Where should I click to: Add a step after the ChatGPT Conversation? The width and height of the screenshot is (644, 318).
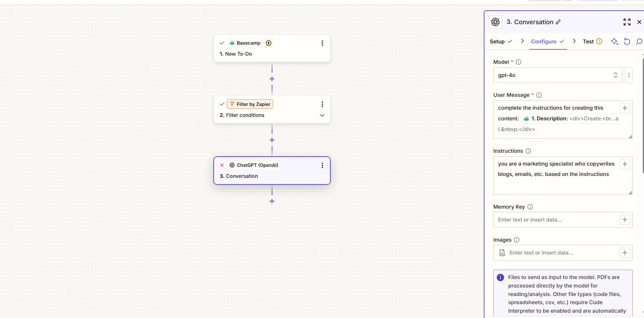click(272, 201)
